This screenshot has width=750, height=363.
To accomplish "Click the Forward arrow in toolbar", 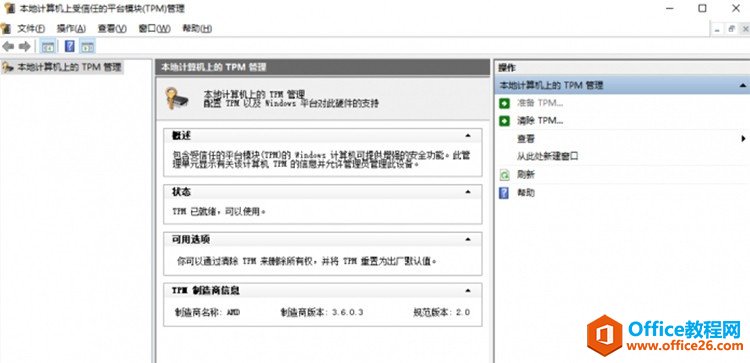I will [24, 46].
